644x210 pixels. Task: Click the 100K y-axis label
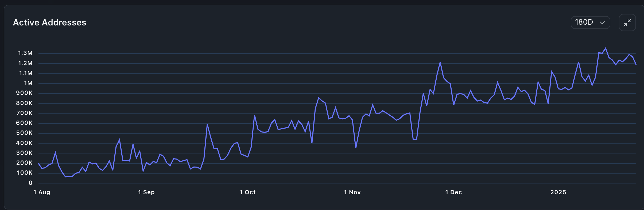tap(25, 173)
